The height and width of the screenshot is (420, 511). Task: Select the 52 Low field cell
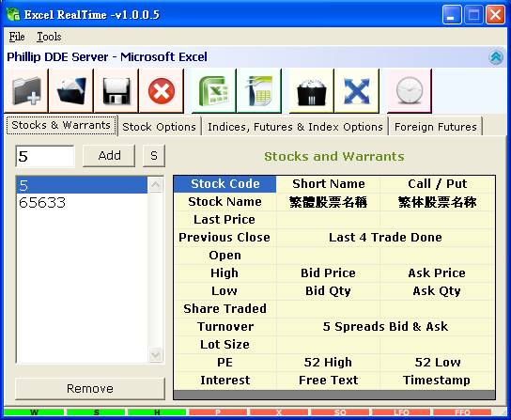(x=438, y=363)
